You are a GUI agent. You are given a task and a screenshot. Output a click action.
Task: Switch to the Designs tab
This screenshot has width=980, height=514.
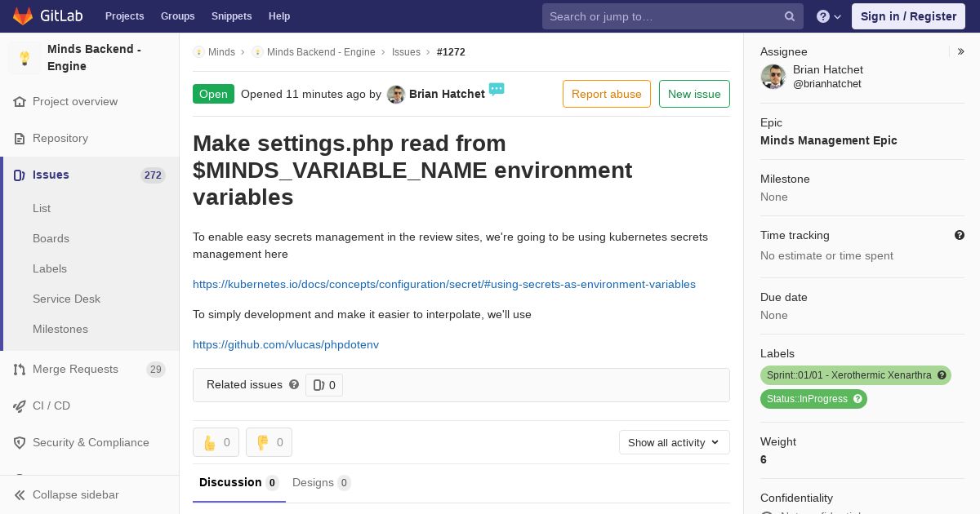coord(321,482)
